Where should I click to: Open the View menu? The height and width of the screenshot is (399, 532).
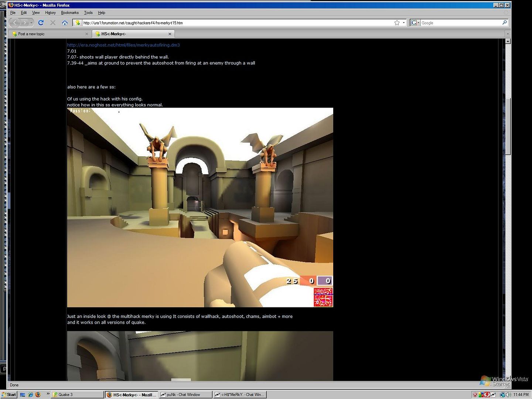[x=36, y=13]
